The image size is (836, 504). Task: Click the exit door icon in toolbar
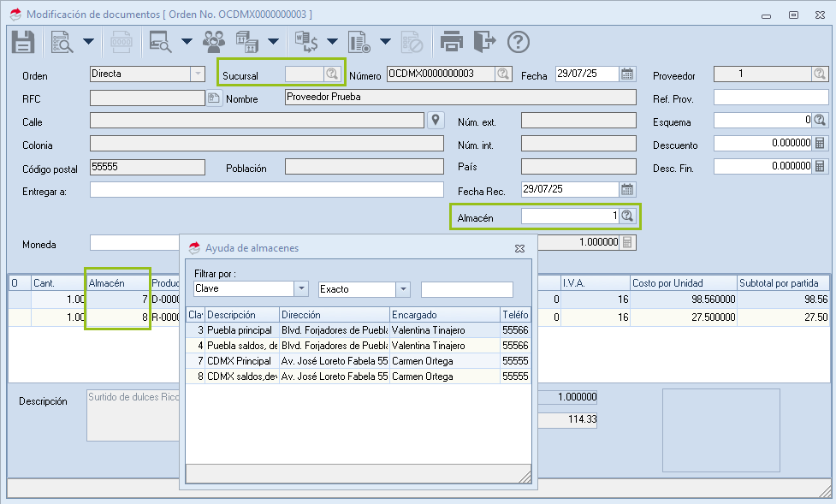click(485, 41)
